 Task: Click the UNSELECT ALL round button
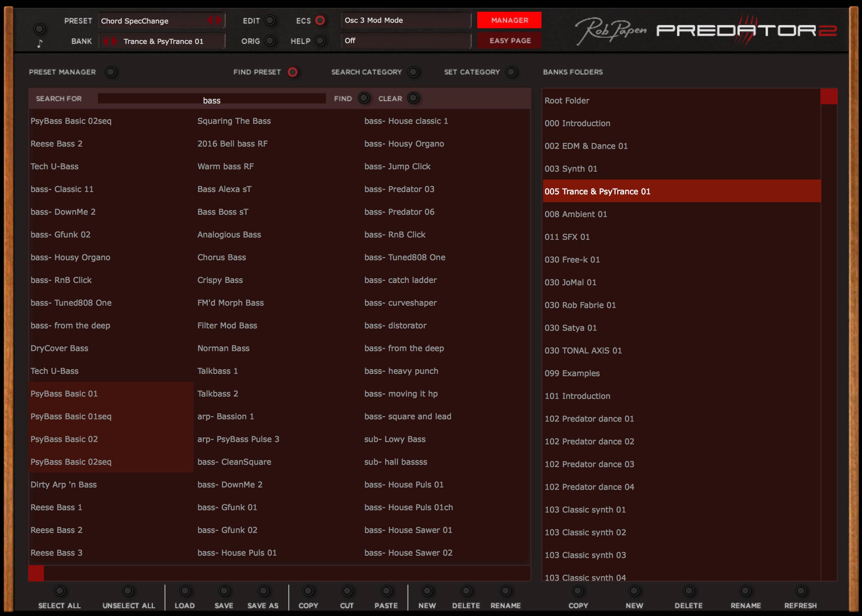[128, 591]
